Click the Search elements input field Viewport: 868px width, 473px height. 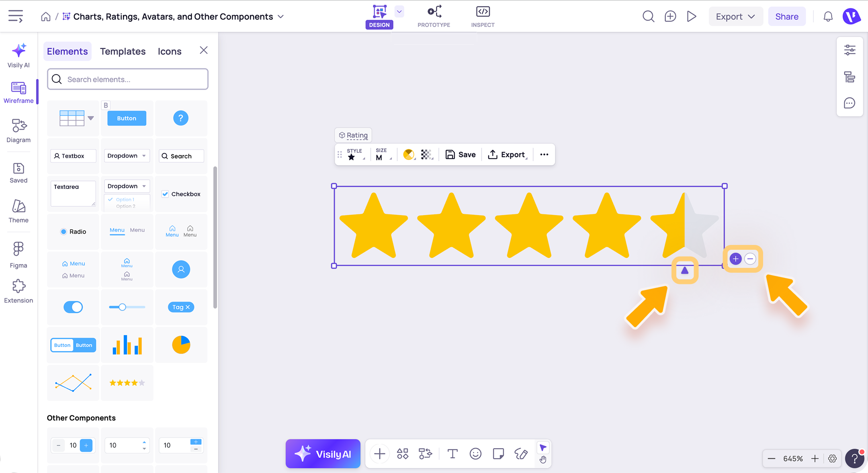(128, 79)
